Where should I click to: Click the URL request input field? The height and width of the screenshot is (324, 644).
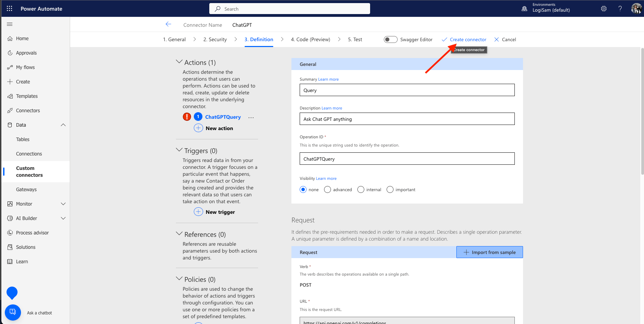[407, 321]
